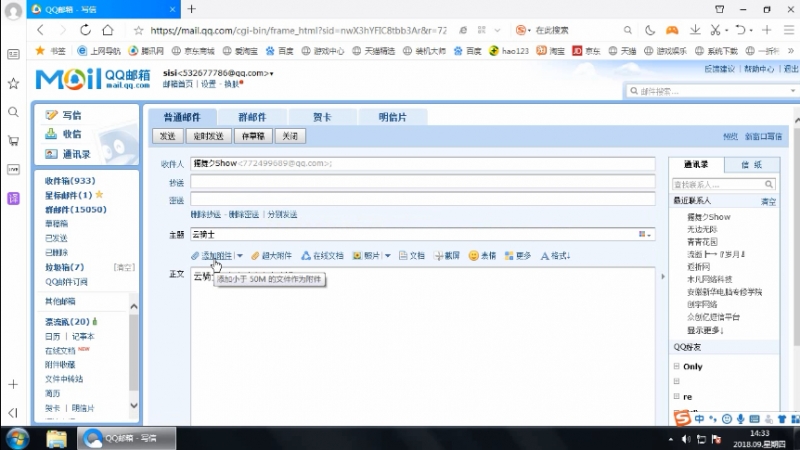Click the screenshot (截屏) tool
This screenshot has height=450, width=800.
[x=447, y=256]
